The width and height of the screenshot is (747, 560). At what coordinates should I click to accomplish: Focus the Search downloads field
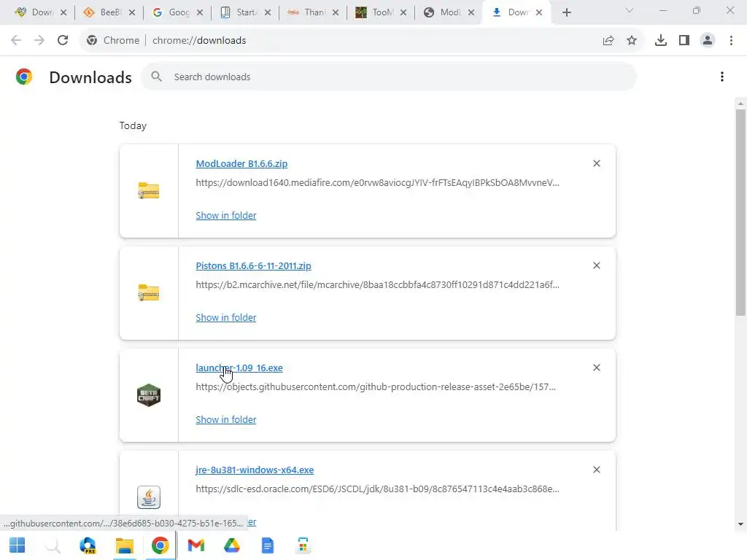coord(389,77)
